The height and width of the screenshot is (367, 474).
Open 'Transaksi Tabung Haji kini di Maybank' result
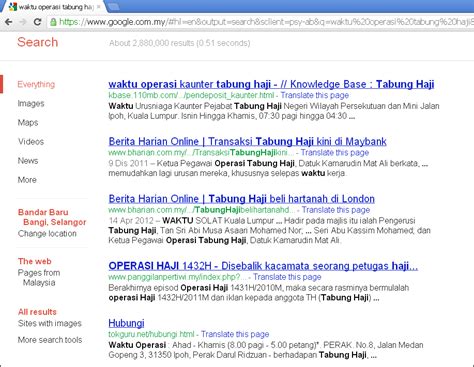(247, 142)
